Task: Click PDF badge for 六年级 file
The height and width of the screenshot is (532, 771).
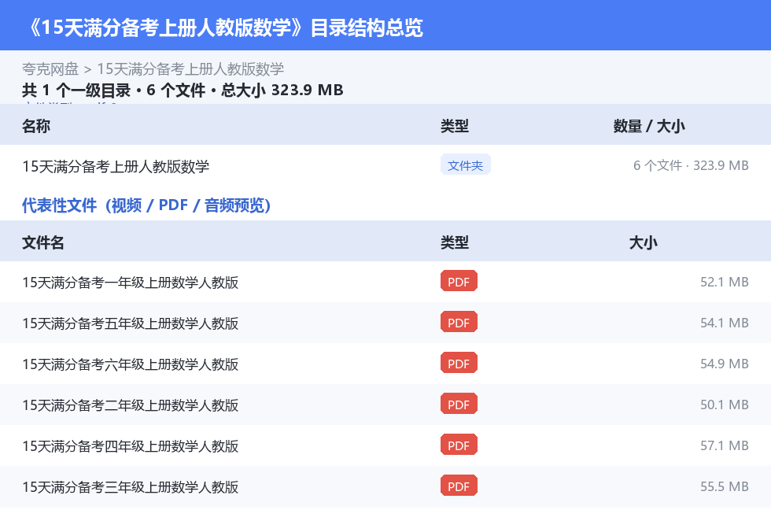Action: click(459, 363)
